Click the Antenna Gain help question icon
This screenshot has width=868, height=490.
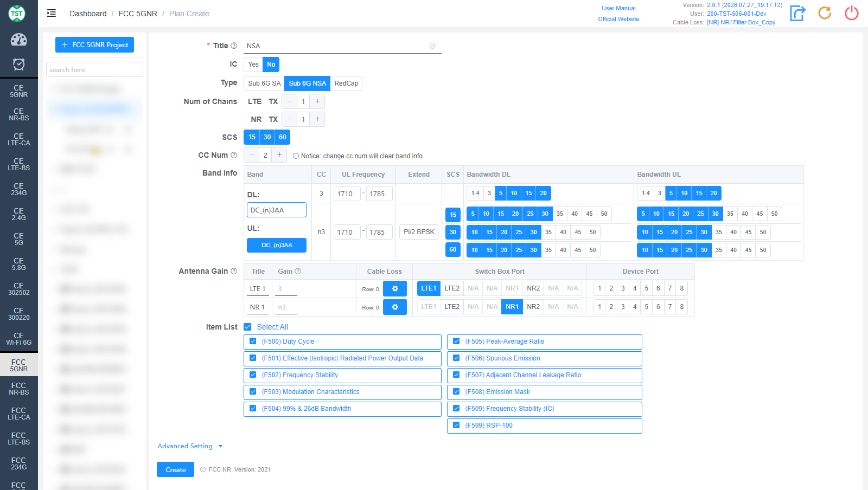[x=234, y=271]
